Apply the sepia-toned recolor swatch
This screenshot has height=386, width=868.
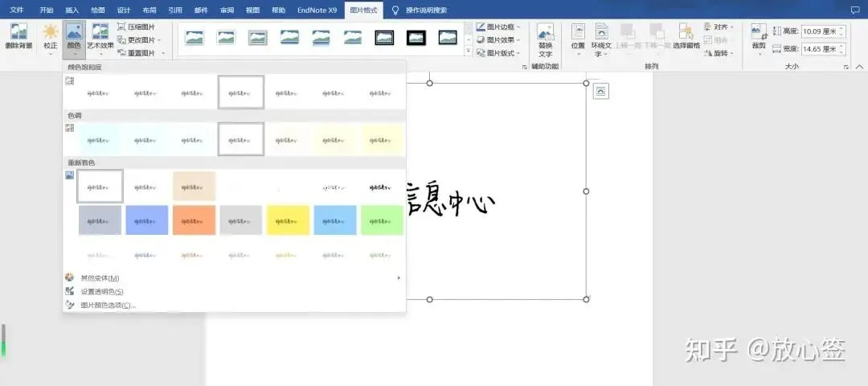(194, 186)
